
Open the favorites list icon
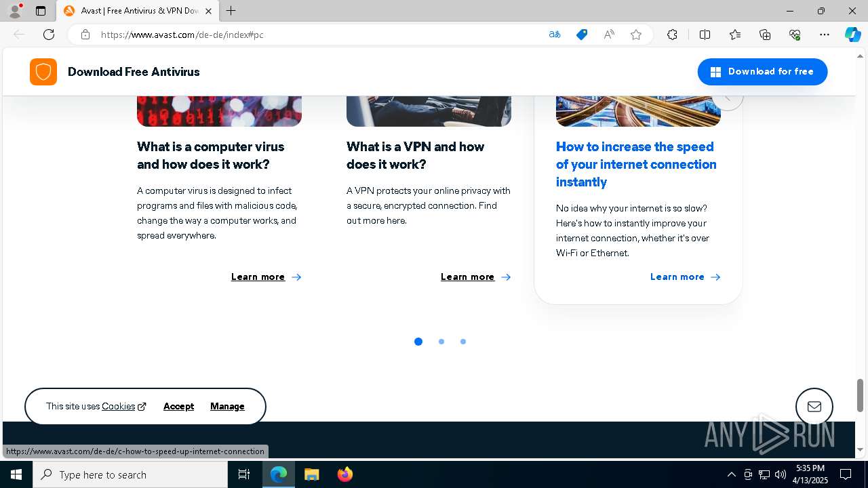(735, 35)
